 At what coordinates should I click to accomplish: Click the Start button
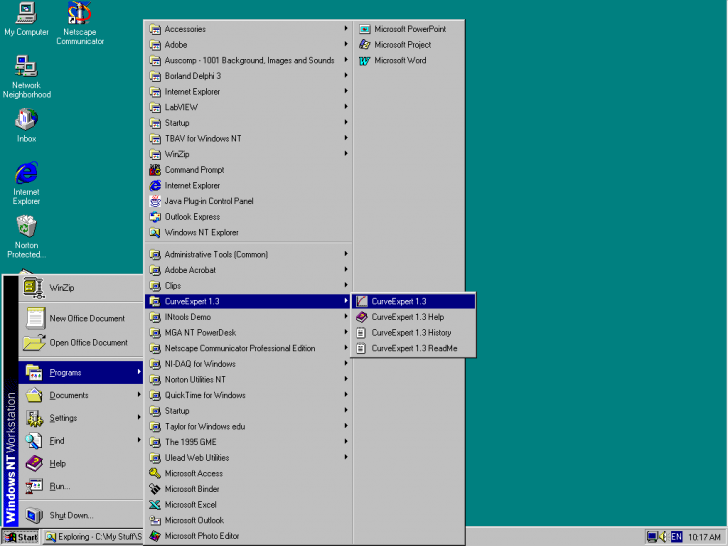[x=21, y=537]
